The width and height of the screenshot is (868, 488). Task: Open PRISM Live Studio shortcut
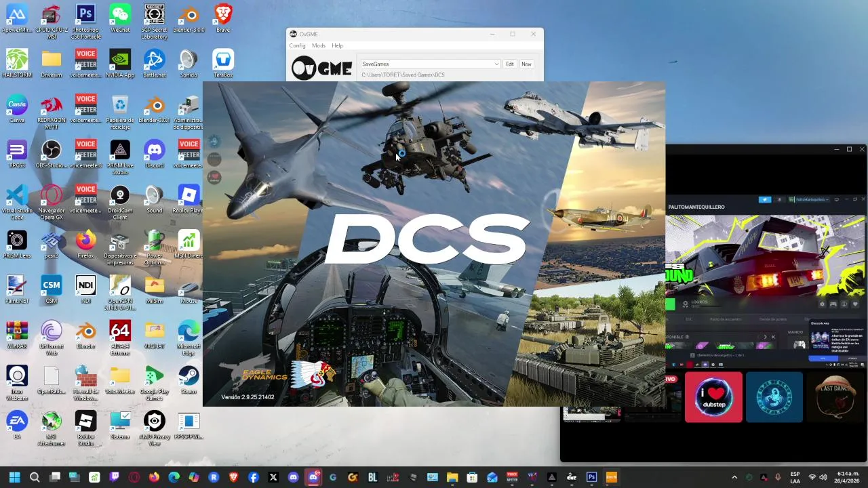pyautogui.click(x=120, y=157)
